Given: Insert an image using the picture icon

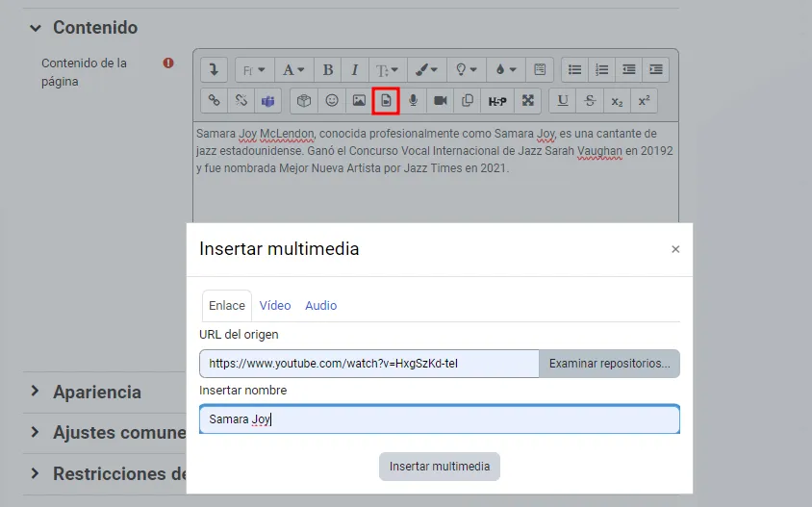Looking at the screenshot, I should [359, 100].
